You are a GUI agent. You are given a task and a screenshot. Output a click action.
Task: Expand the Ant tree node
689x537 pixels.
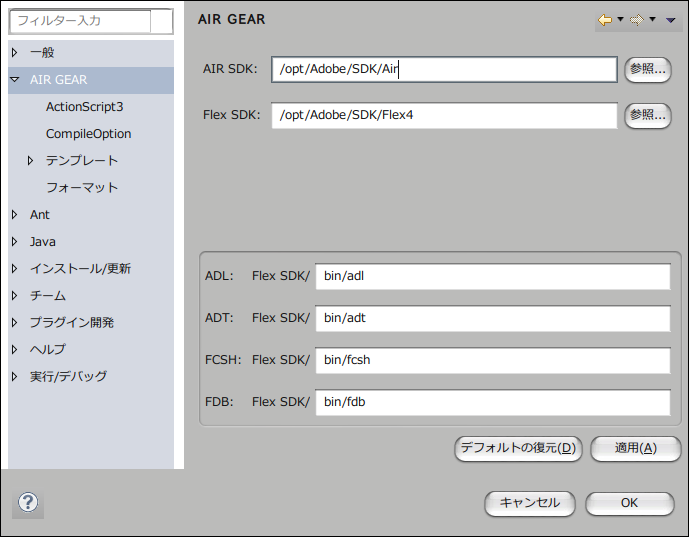[15, 214]
